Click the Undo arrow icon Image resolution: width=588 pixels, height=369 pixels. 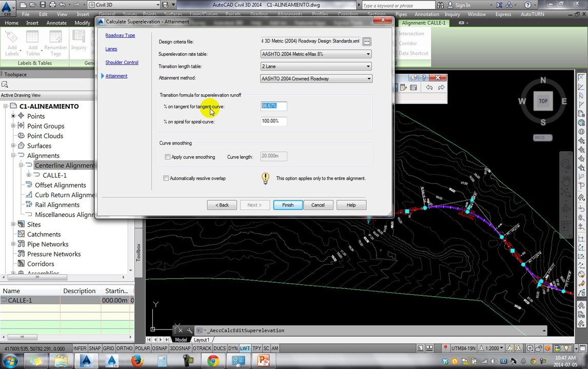[63, 5]
